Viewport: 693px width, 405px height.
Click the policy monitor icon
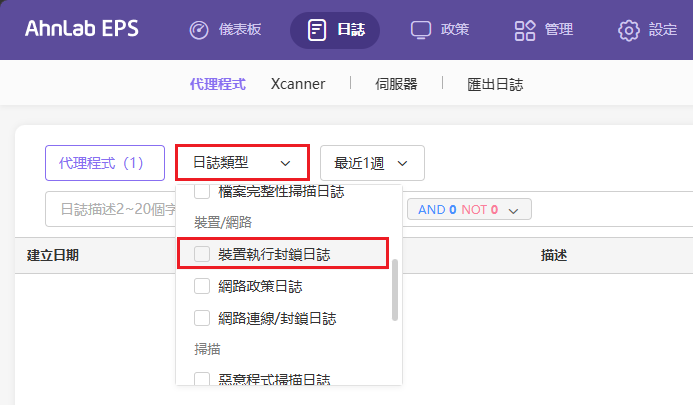(x=420, y=30)
